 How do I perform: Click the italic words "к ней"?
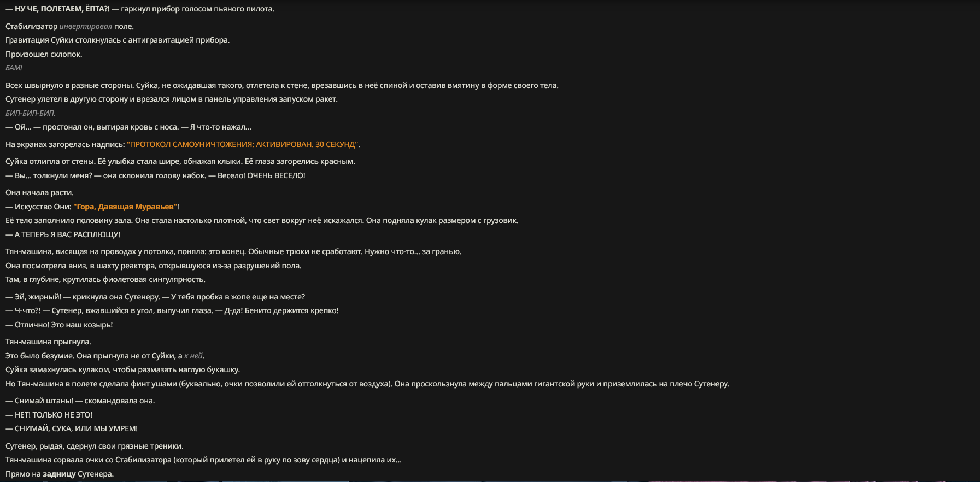(193, 356)
